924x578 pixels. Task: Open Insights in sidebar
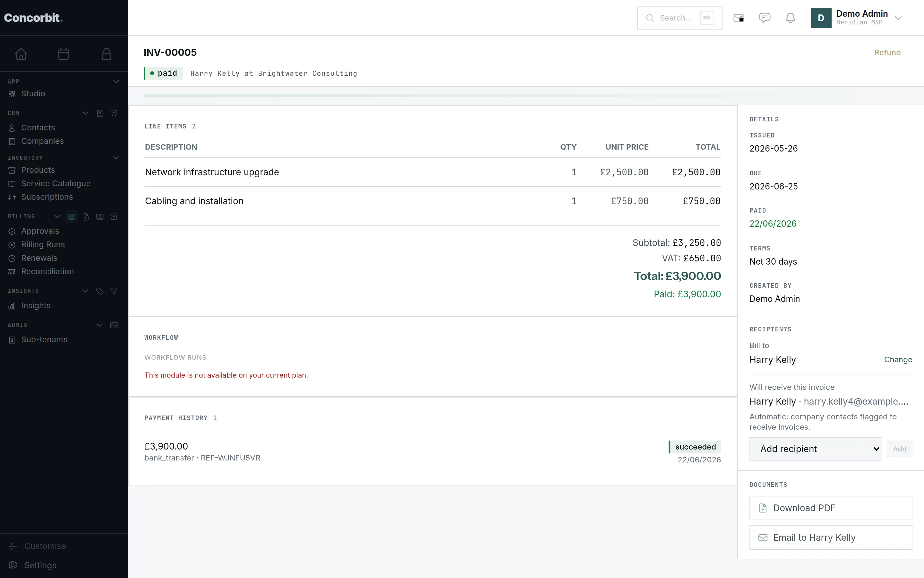(x=36, y=305)
